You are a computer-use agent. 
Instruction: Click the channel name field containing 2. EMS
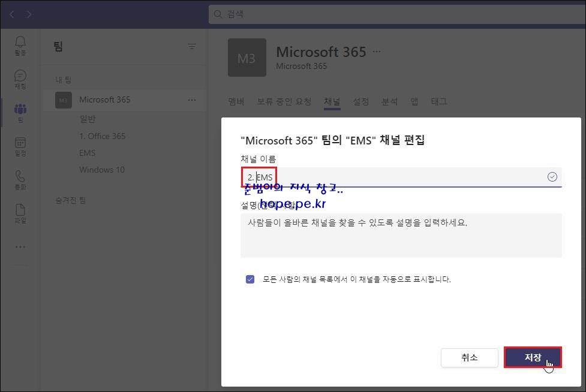pos(401,177)
